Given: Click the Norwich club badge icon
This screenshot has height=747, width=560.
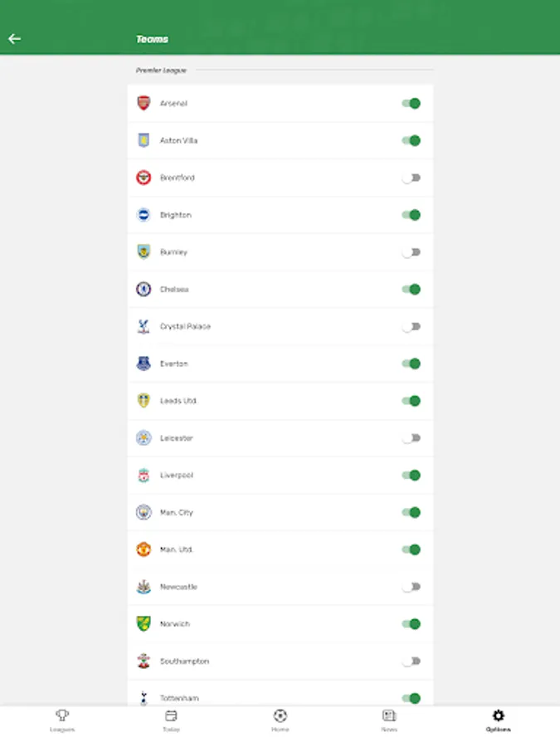Looking at the screenshot, I should coord(144,623).
